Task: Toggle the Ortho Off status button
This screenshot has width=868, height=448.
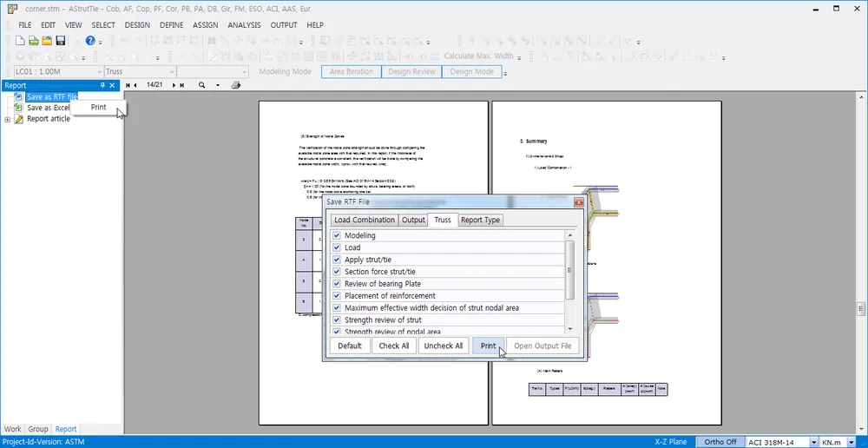Action: click(720, 442)
